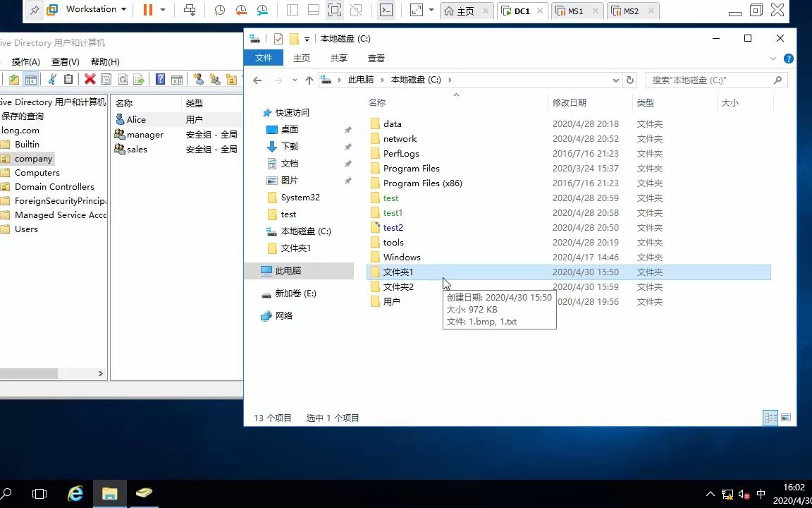Sort files by the 修改日期 column header
The image size is (812, 508).
(569, 102)
